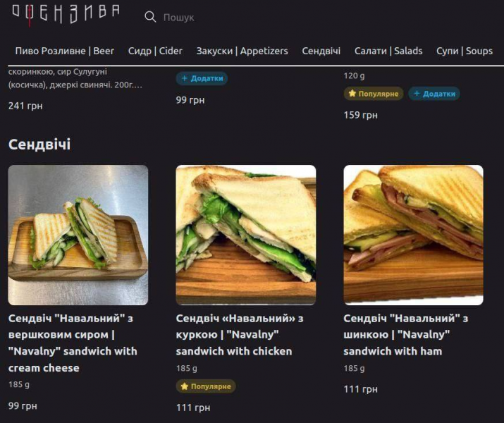Select the Супи | Soups tab
The image size is (504, 423).
click(x=464, y=51)
